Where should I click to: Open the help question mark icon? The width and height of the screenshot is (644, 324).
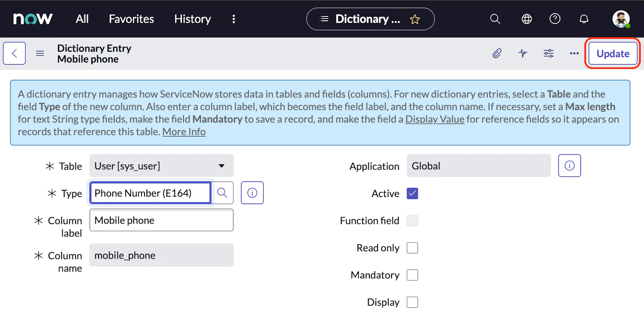coord(555,19)
